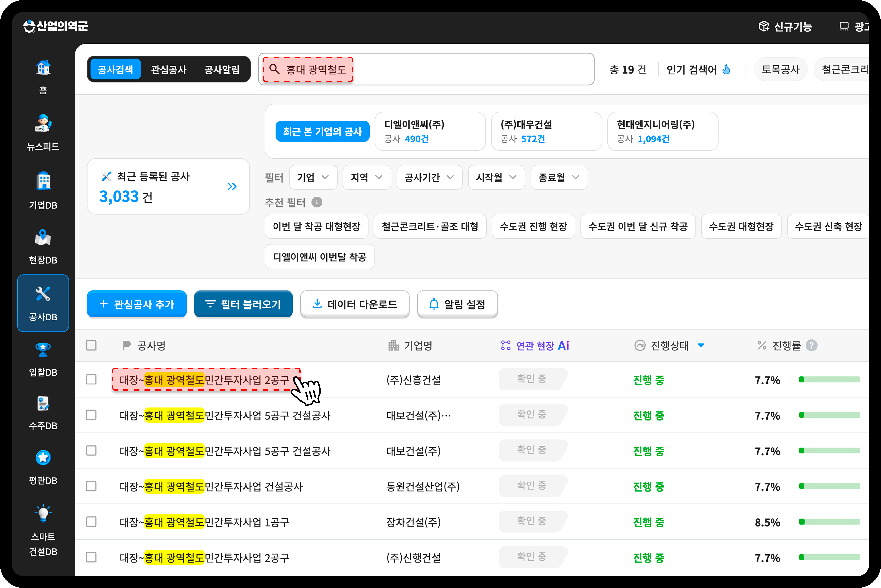Image resolution: width=881 pixels, height=588 pixels.
Task: Click the 신규기능 cube icon
Action: point(764,26)
